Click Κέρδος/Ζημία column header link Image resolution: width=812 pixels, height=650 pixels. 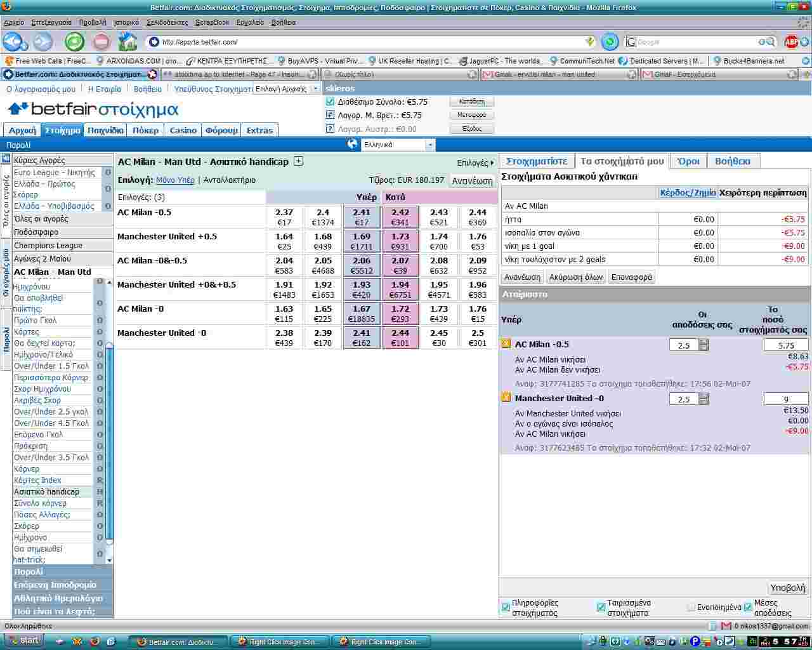point(688,193)
